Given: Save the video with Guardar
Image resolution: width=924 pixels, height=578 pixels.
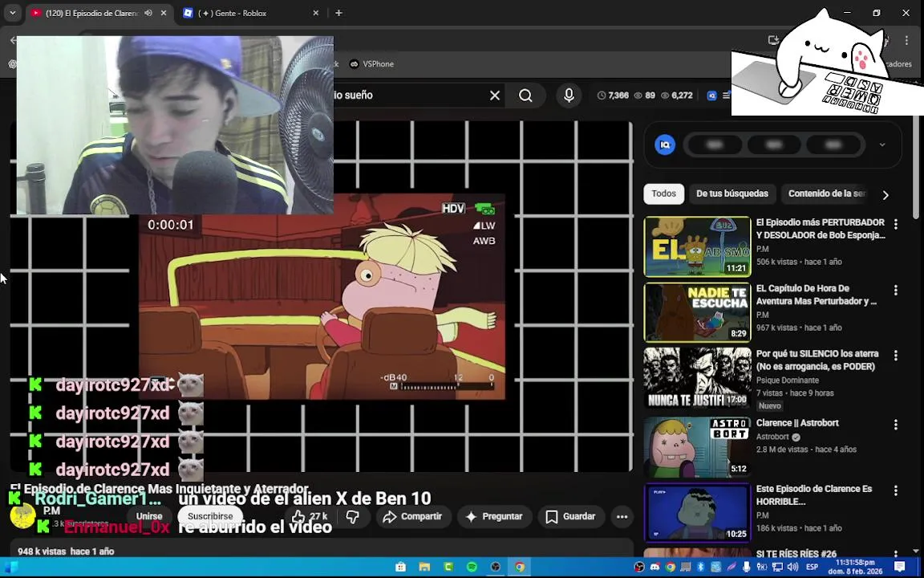Looking at the screenshot, I should point(570,517).
